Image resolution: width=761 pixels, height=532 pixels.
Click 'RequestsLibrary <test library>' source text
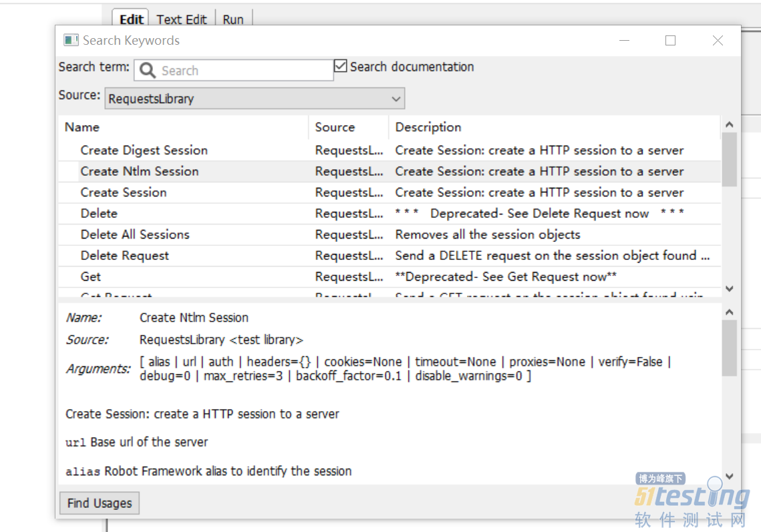click(x=221, y=340)
